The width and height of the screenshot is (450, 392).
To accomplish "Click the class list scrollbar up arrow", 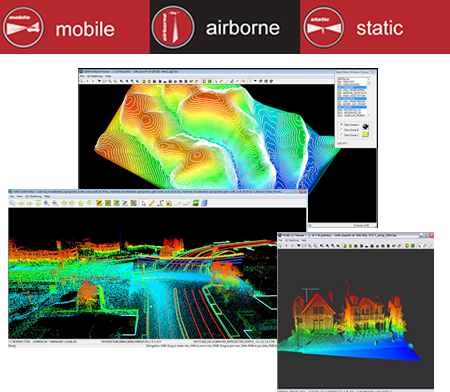I will [369, 79].
